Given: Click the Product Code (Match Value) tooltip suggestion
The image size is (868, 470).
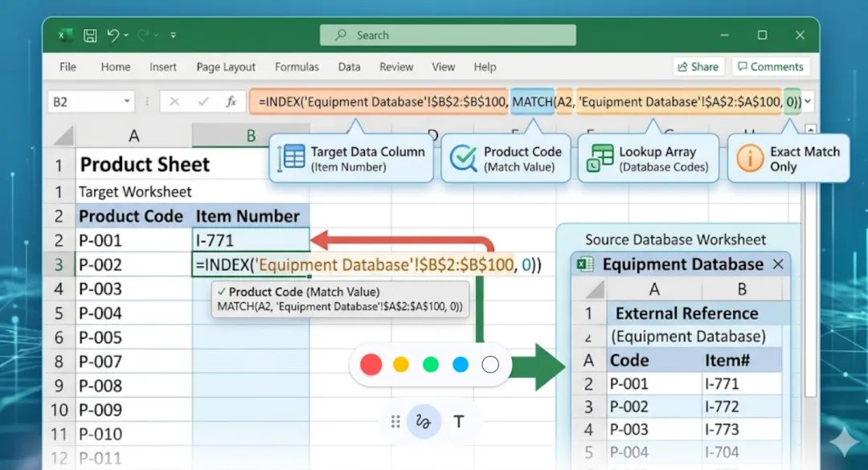Looking at the screenshot, I should pyautogui.click(x=341, y=299).
